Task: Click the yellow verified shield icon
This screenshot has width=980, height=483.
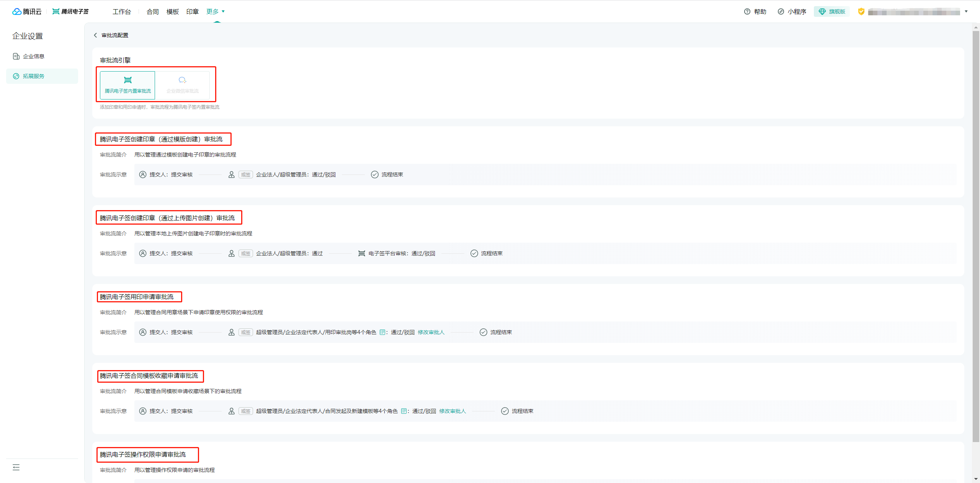Action: (x=861, y=11)
